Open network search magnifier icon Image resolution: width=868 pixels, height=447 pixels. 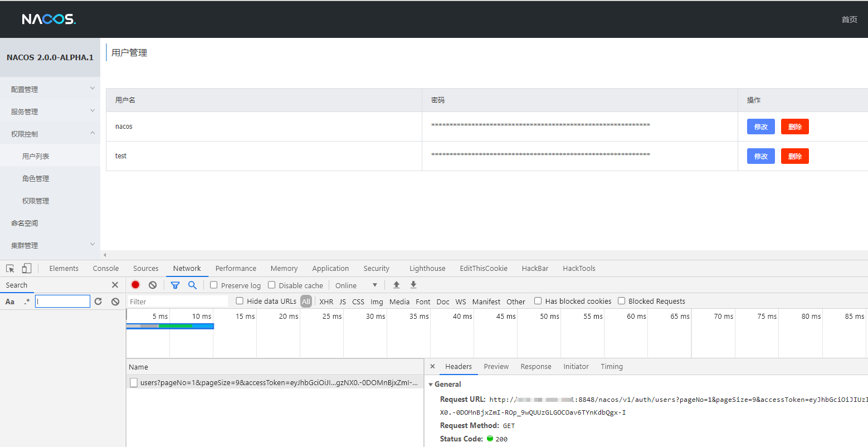[x=192, y=285]
